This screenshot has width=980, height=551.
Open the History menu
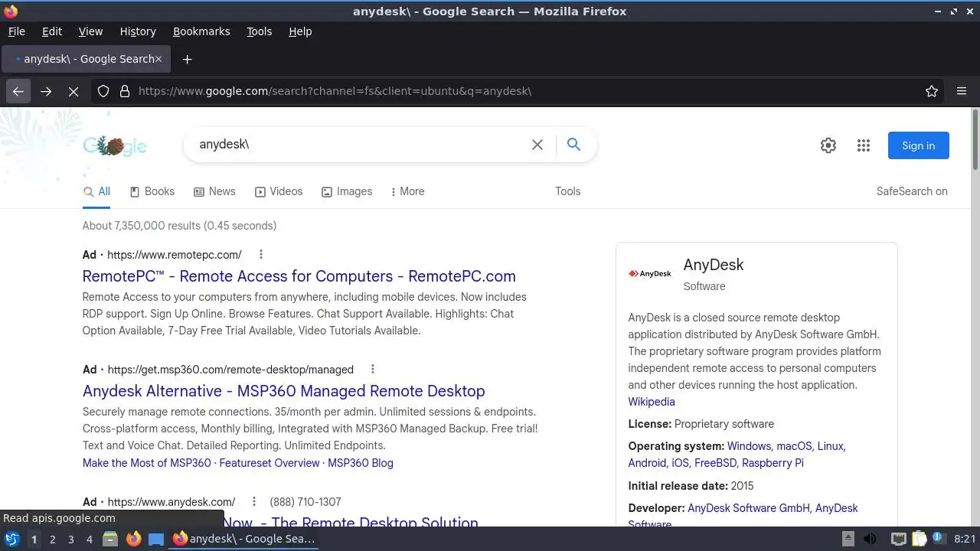(x=138, y=31)
